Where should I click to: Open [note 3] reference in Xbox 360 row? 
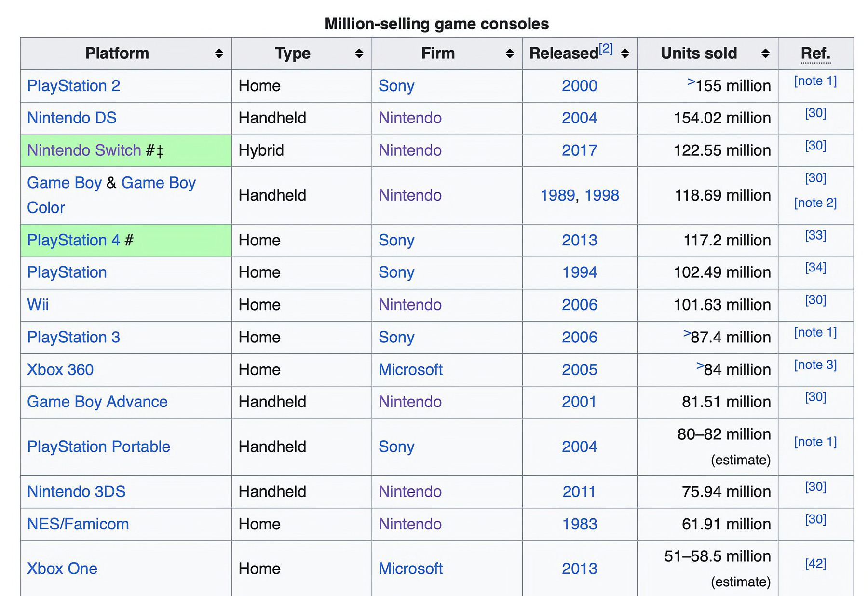pos(815,365)
